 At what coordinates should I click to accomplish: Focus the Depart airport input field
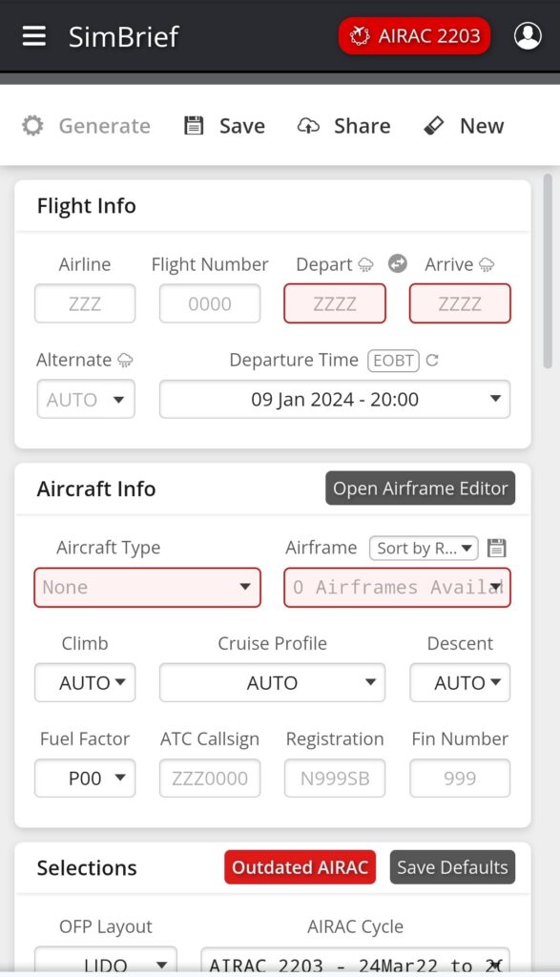click(x=335, y=303)
